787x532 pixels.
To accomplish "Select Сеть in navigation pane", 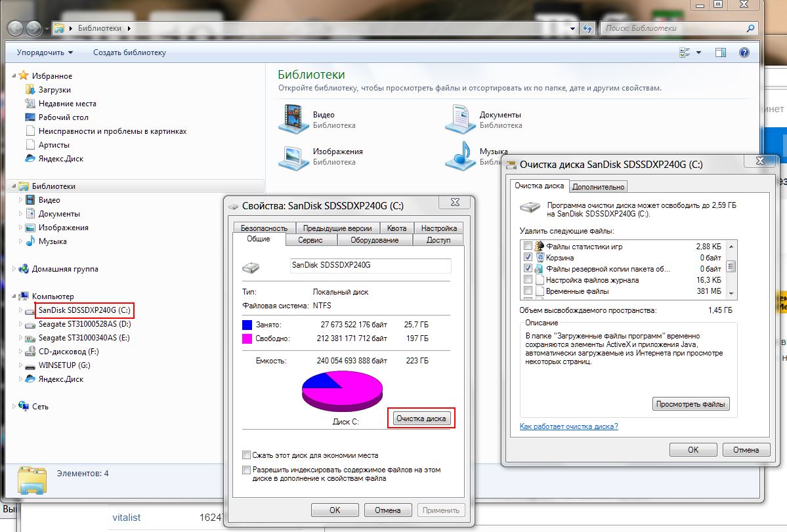I will pyautogui.click(x=40, y=407).
